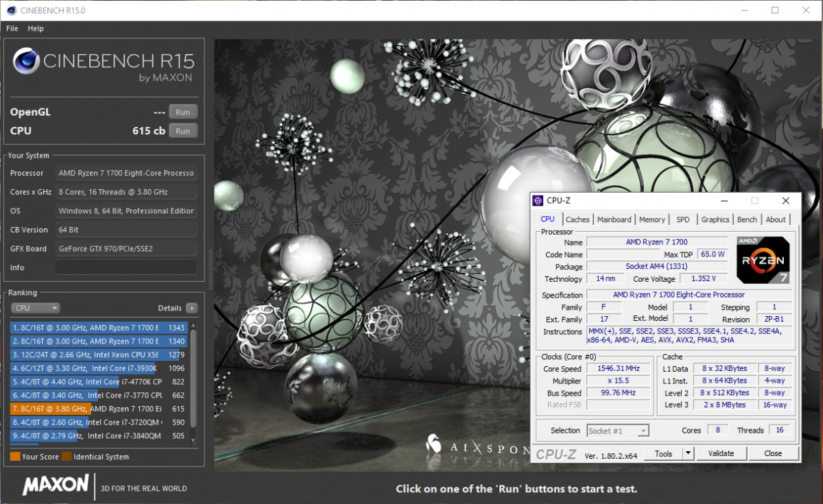Click the GFX Board field GeForce GTX 970
This screenshot has height=504, width=823.
pos(126,248)
